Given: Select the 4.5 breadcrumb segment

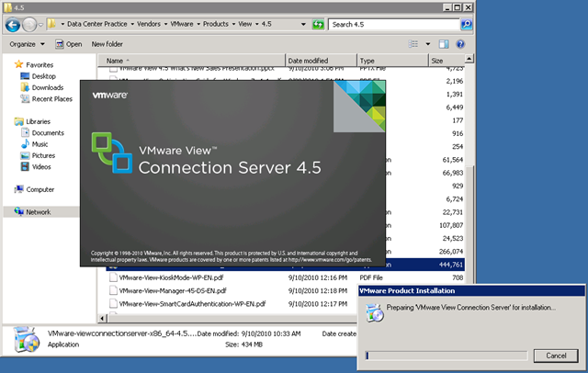Looking at the screenshot, I should 266,24.
